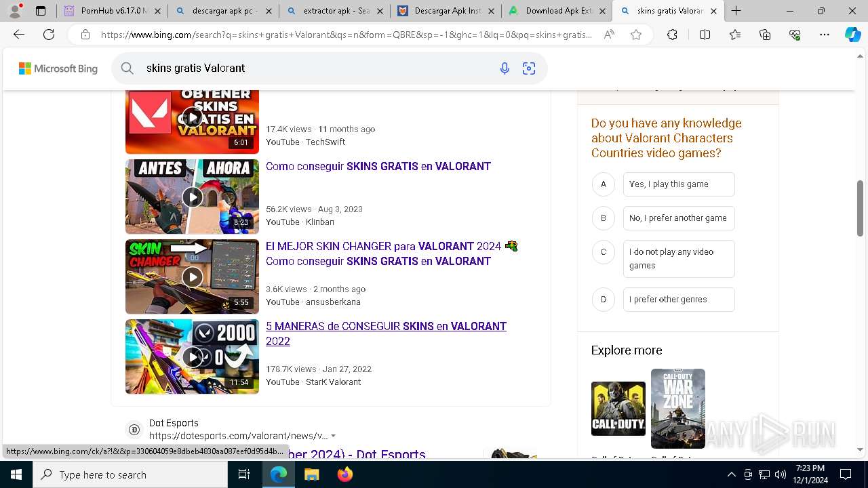Open Call of Duty explore thumbnail
The height and width of the screenshot is (488, 868).
pyautogui.click(x=618, y=409)
